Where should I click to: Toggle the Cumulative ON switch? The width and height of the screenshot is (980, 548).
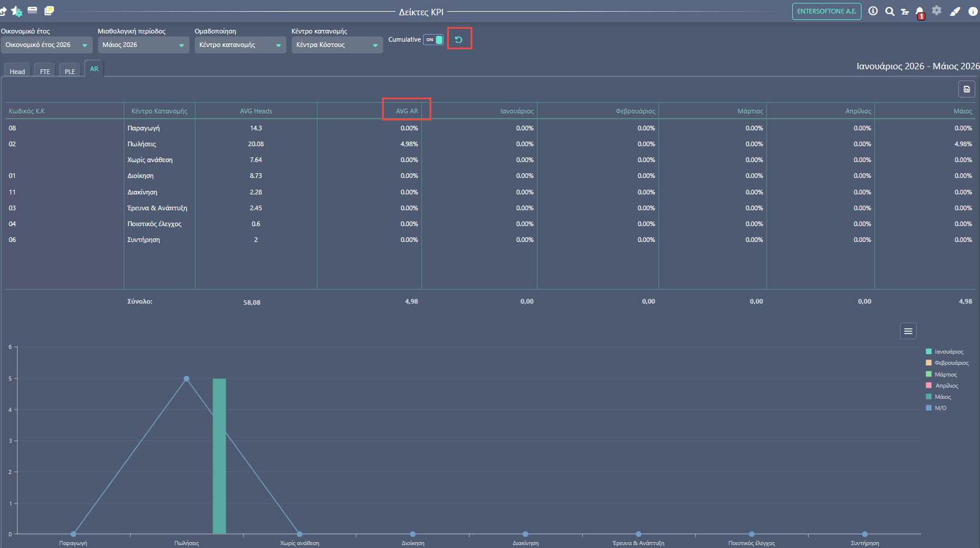pyautogui.click(x=434, y=39)
